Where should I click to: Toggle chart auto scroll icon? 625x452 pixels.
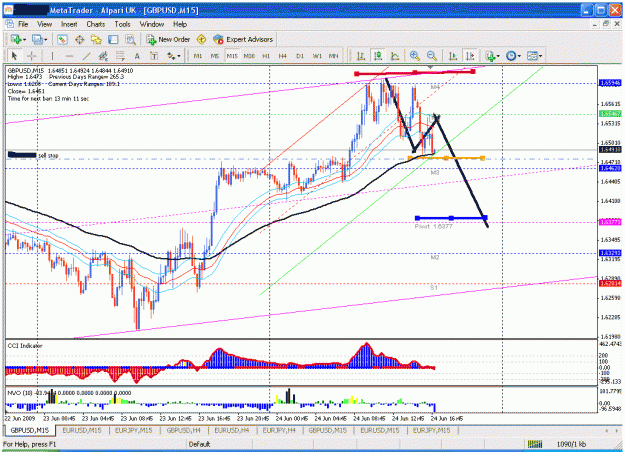point(453,56)
